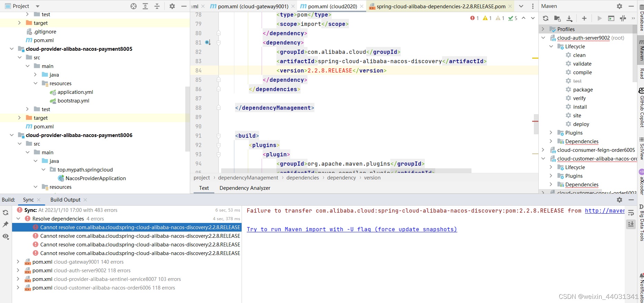Click Expand All in Project toolbar
Screen dimensions: 644x303
click(145, 6)
